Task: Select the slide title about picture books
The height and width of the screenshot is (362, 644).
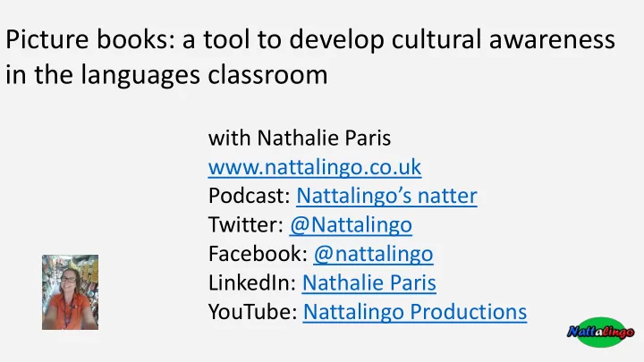Action: [310, 56]
